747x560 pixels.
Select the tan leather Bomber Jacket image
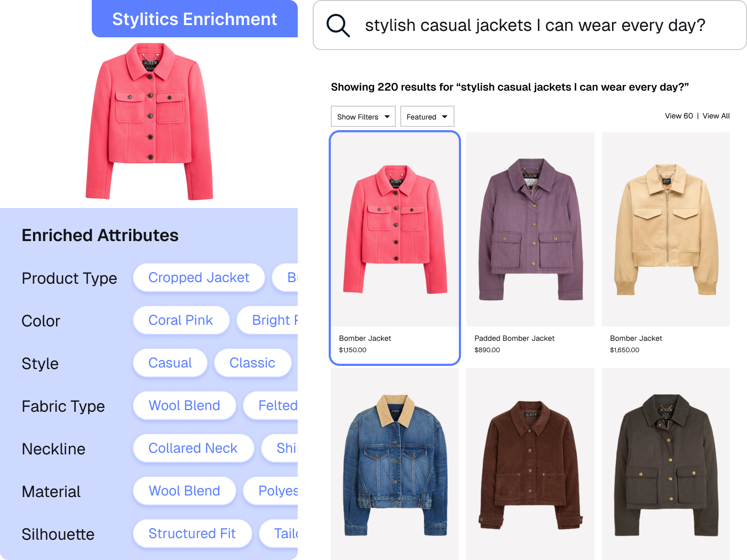pyautogui.click(x=666, y=229)
